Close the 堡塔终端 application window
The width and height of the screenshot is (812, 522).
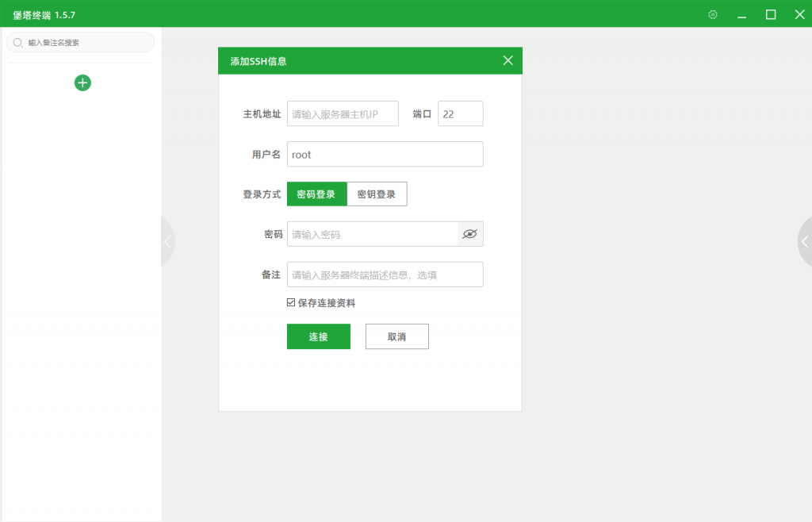[800, 14]
